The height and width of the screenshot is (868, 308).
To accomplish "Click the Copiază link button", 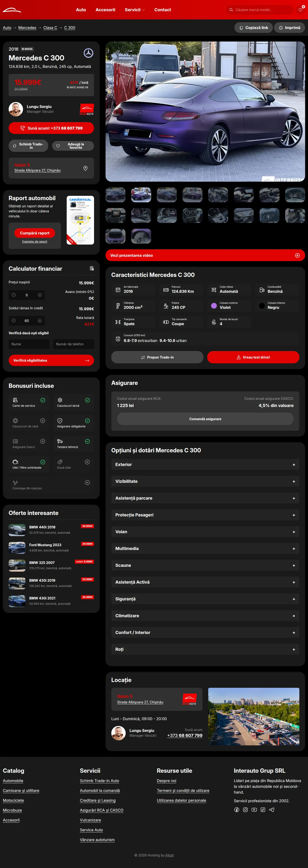I will click(253, 28).
